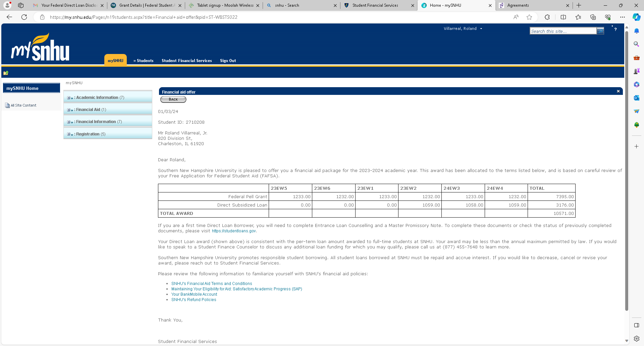Image resolution: width=644 pixels, height=346 pixels.
Task: Select the 10571.00 total award cell
Action: coord(551,214)
